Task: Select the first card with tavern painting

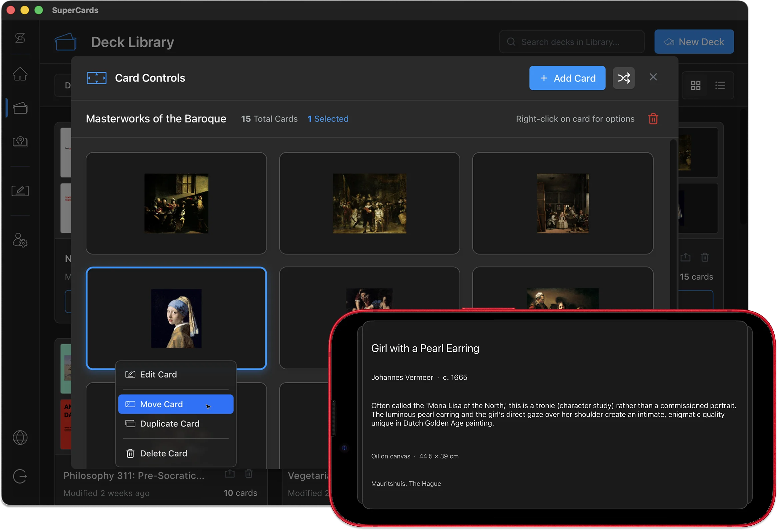Action: click(x=176, y=203)
